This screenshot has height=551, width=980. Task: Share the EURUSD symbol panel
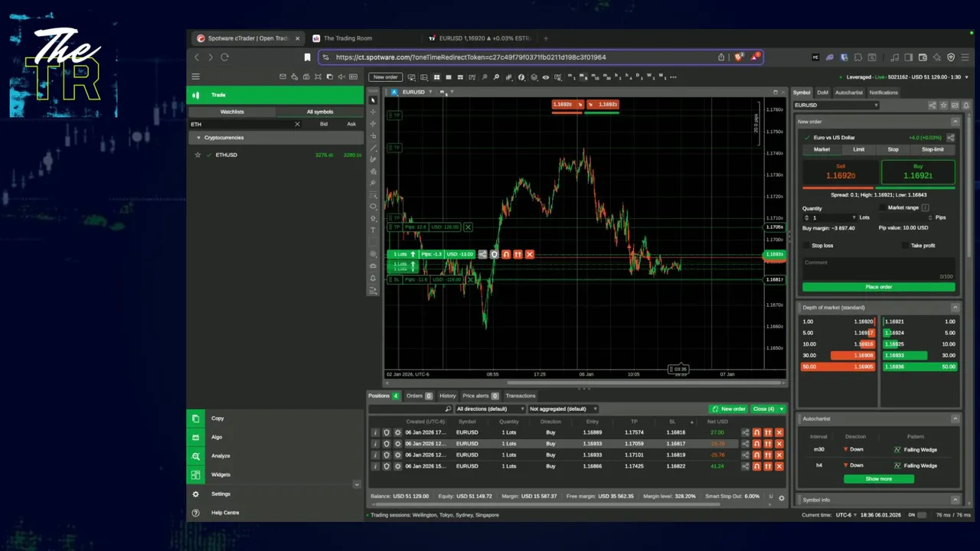point(932,105)
